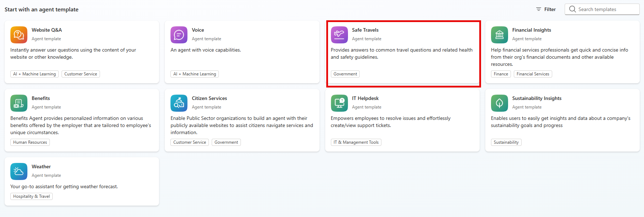Select the Safe Travels template title

coord(365,30)
